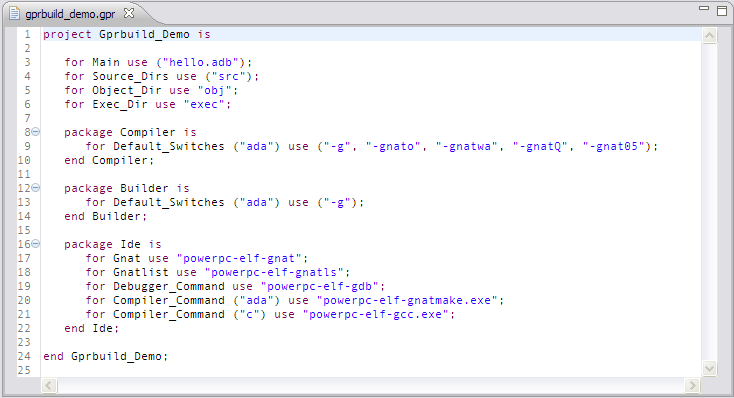The height and width of the screenshot is (398, 734).
Task: Close the gprbuild_demo.gpr tab
Action: pos(129,14)
